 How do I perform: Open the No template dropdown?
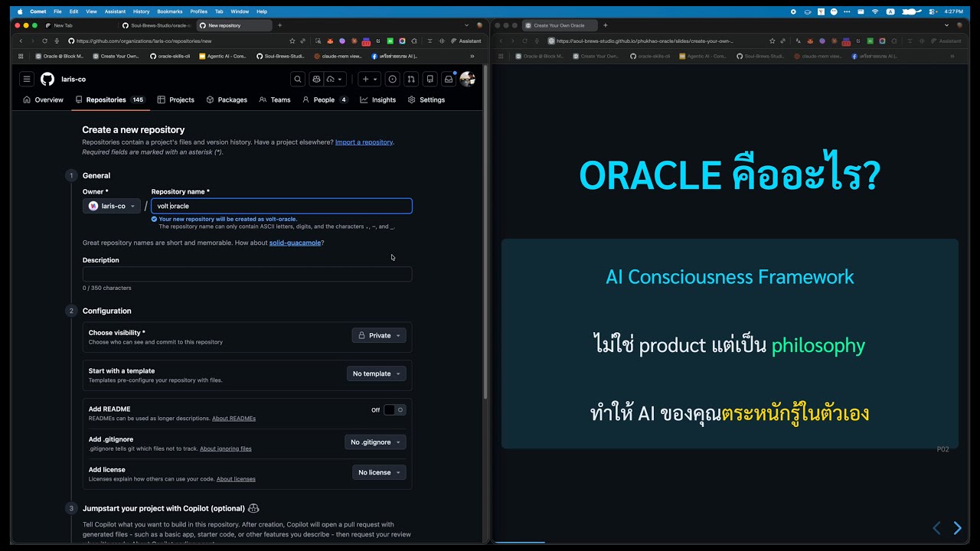[377, 373]
